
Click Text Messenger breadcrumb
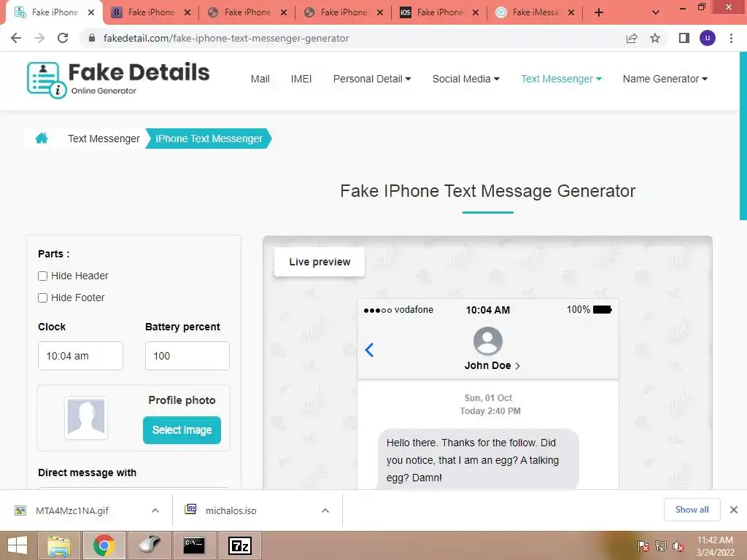point(104,139)
